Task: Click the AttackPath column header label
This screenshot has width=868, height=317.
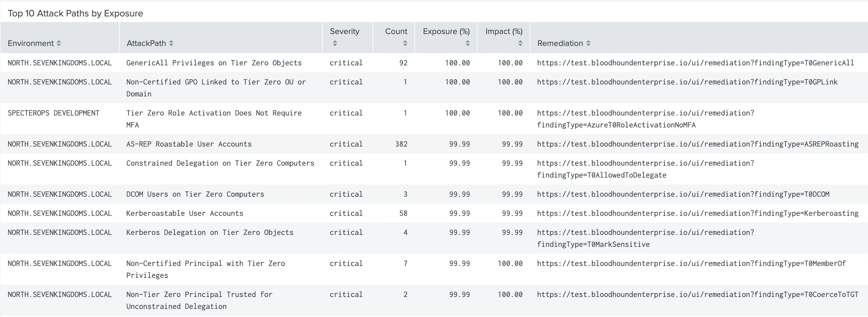Action: [x=146, y=43]
